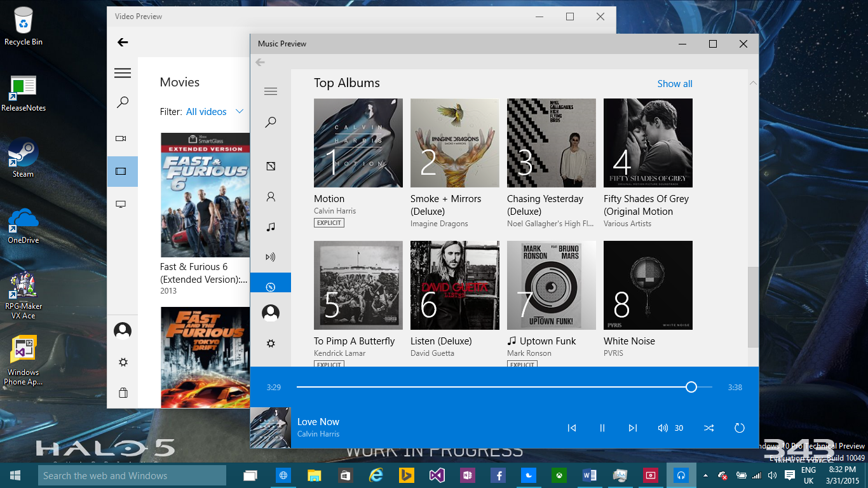Open settings gear in Video Preview sidebar
Image resolution: width=868 pixels, height=488 pixels.
pos(123,362)
